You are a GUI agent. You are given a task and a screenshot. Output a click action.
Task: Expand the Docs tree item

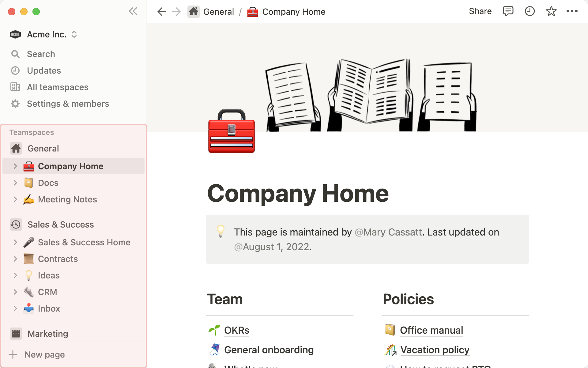click(15, 183)
